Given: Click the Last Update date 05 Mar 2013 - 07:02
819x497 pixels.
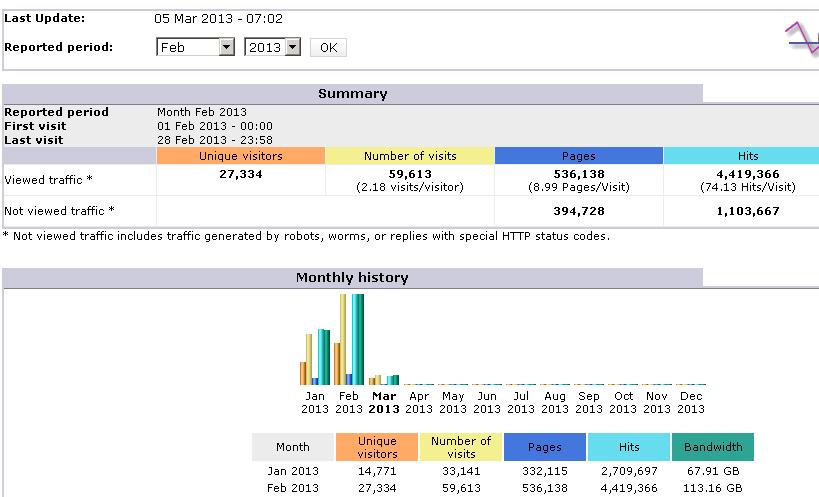Looking at the screenshot, I should [x=218, y=19].
